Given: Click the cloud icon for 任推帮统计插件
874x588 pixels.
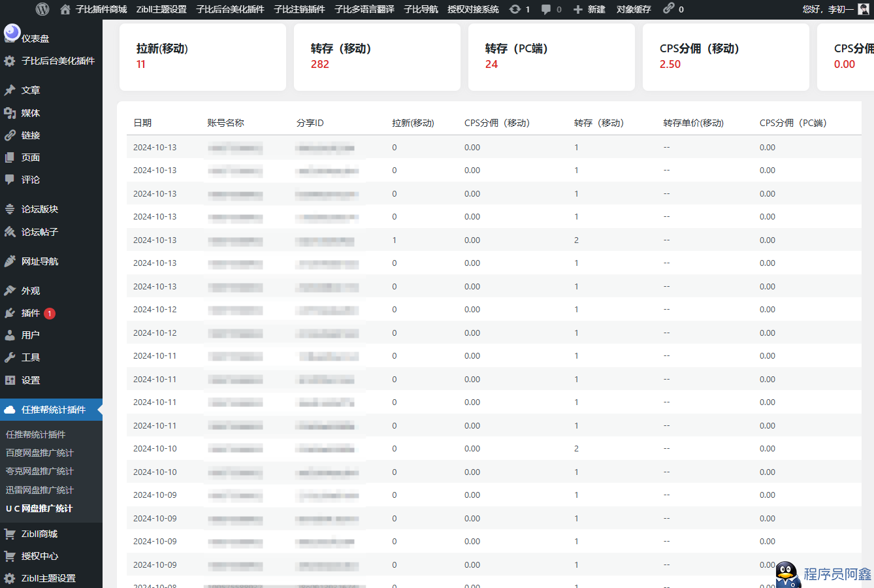Looking at the screenshot, I should [x=10, y=410].
